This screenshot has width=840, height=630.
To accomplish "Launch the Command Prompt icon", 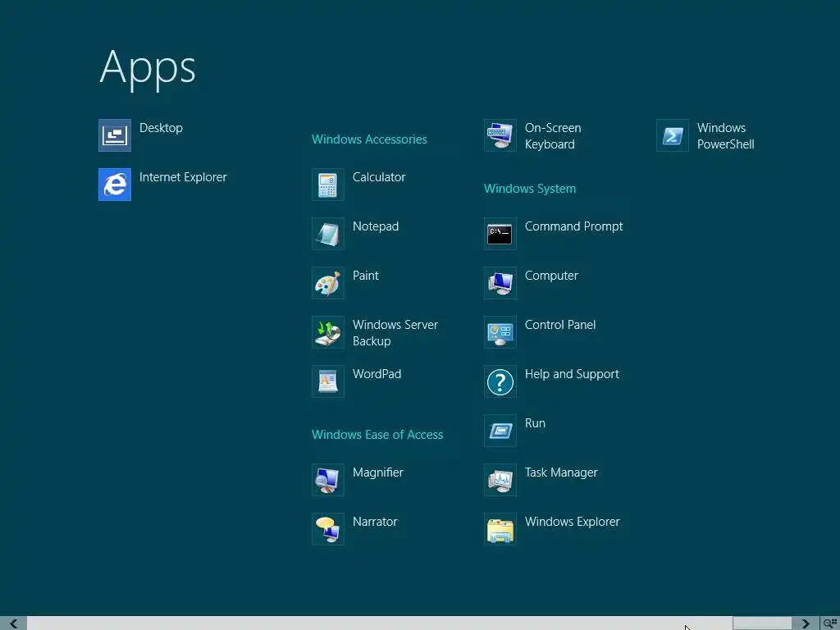I will click(500, 234).
